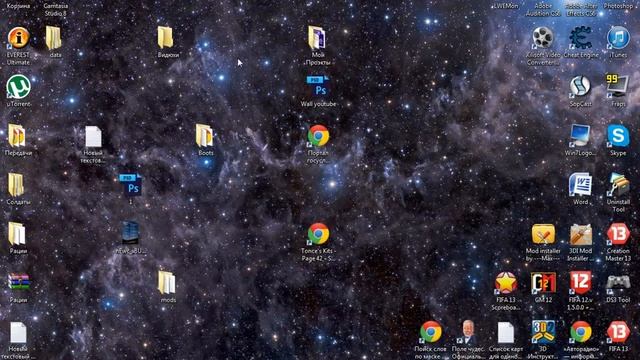
Task: Launch uTorrent shortcut
Action: 18,87
